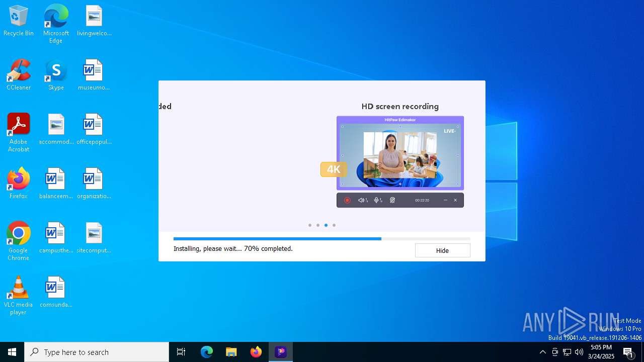Image resolution: width=644 pixels, height=362 pixels.
Task: Select the second slide indicator dot
Action: [318, 225]
